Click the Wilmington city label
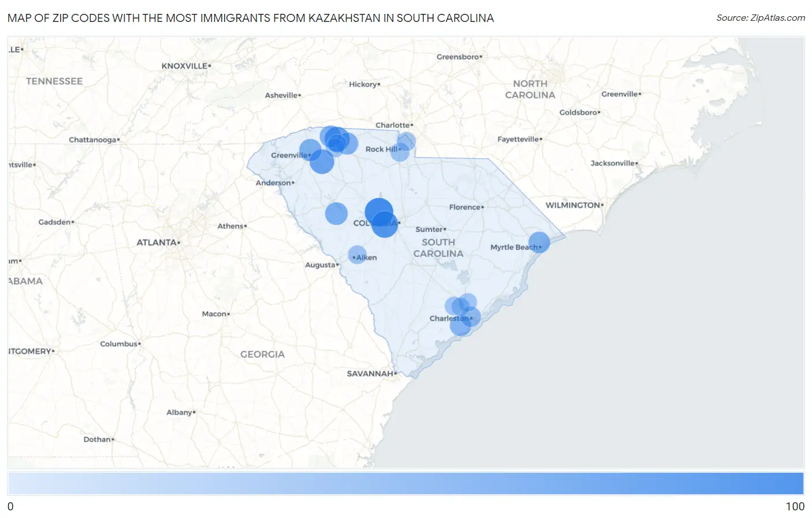812x519 pixels. click(x=574, y=205)
